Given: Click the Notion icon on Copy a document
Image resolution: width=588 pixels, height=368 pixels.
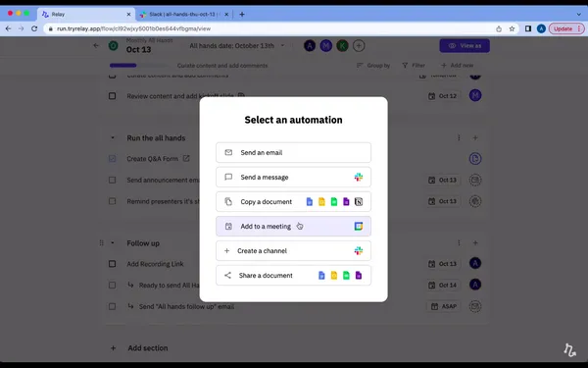Looking at the screenshot, I should 359,201.
